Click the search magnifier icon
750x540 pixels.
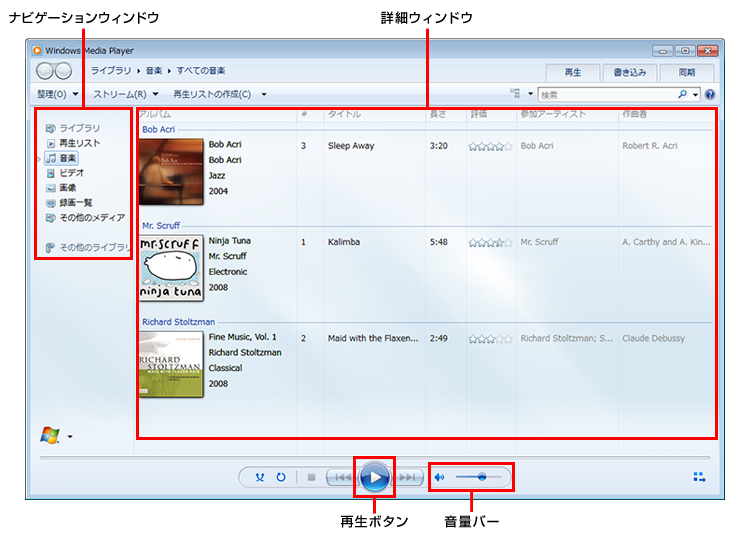click(683, 94)
